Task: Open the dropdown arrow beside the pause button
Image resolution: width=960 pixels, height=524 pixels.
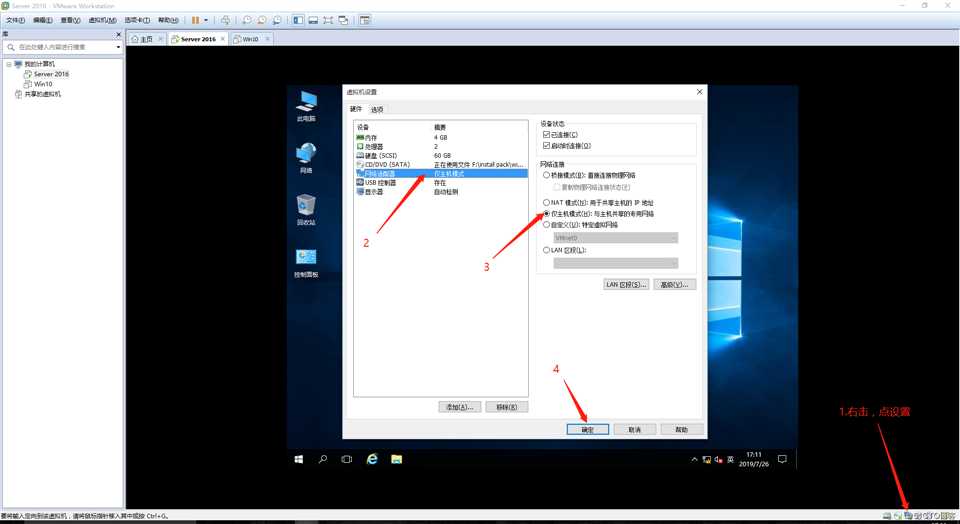Action: pyautogui.click(x=206, y=20)
